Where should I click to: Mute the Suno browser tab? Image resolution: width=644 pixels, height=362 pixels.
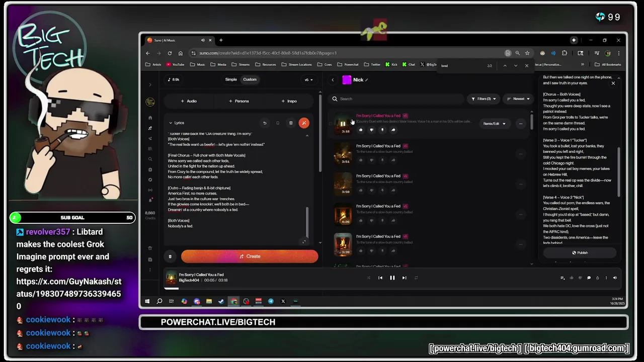click(x=203, y=40)
